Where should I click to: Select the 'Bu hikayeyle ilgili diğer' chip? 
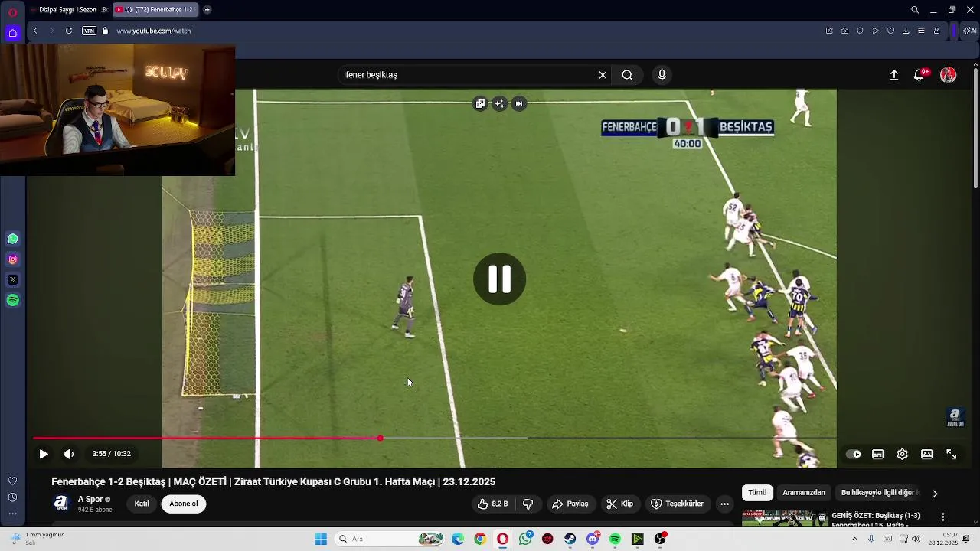pyautogui.click(x=879, y=493)
